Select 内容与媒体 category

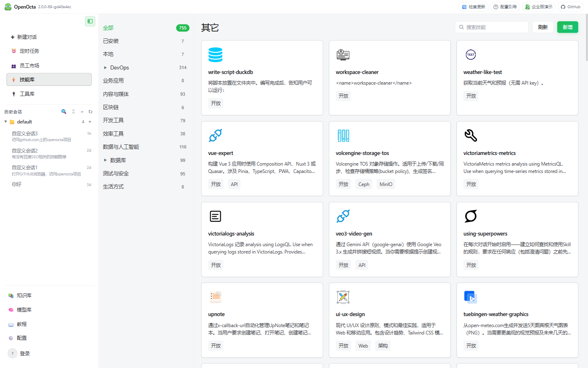tap(146, 94)
